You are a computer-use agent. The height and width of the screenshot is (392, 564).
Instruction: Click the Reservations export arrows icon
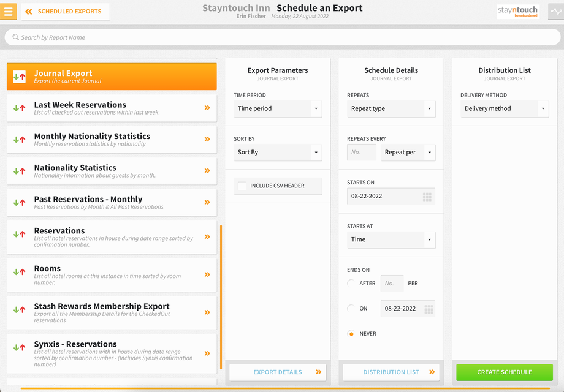tap(20, 234)
